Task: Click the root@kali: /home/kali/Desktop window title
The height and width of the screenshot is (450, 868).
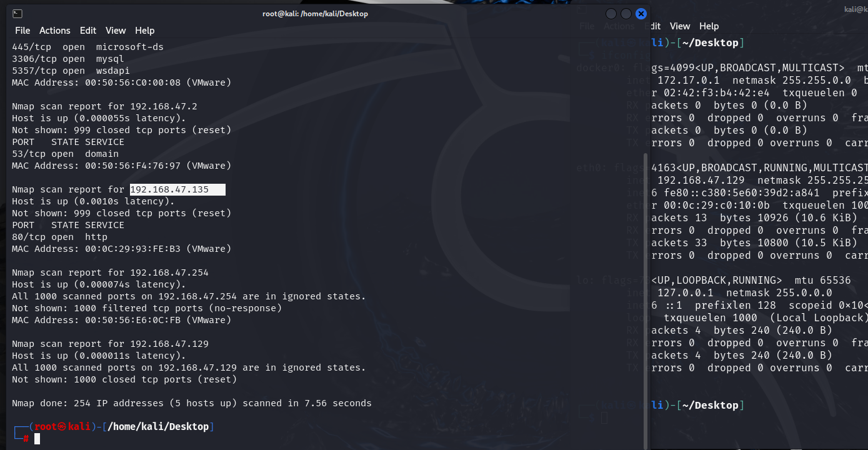Action: (315, 14)
